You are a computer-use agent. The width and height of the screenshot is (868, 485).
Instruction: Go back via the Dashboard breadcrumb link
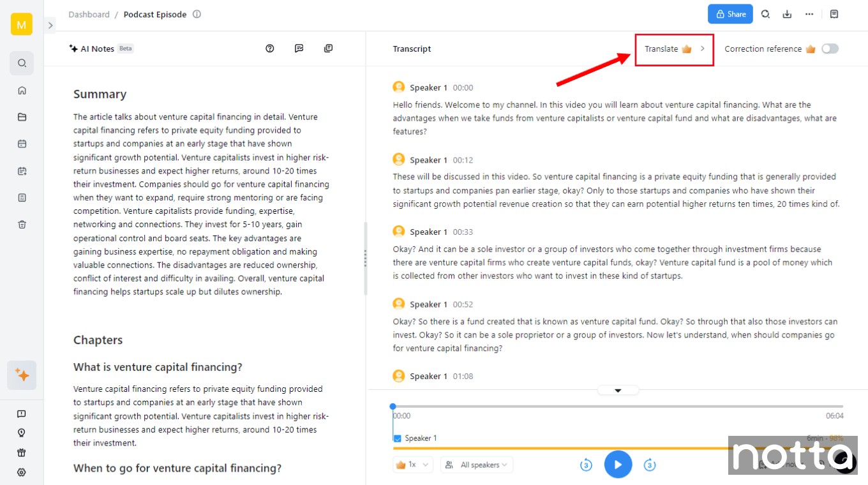pyautogui.click(x=89, y=14)
